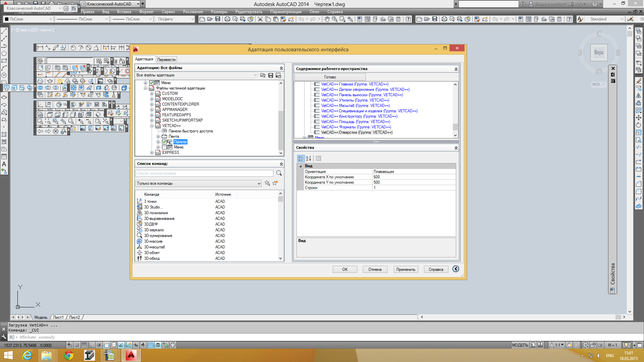
Task: Open the Только все команды filter dropdown
Action: 198,183
